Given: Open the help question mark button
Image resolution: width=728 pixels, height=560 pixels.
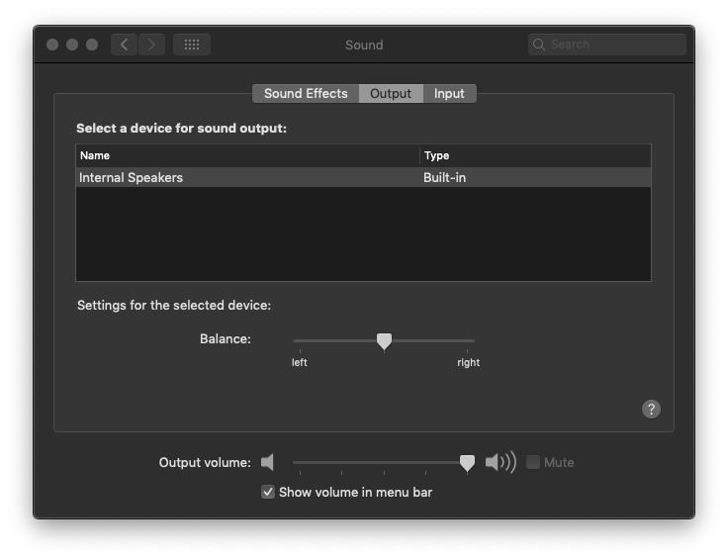Looking at the screenshot, I should point(651,409).
